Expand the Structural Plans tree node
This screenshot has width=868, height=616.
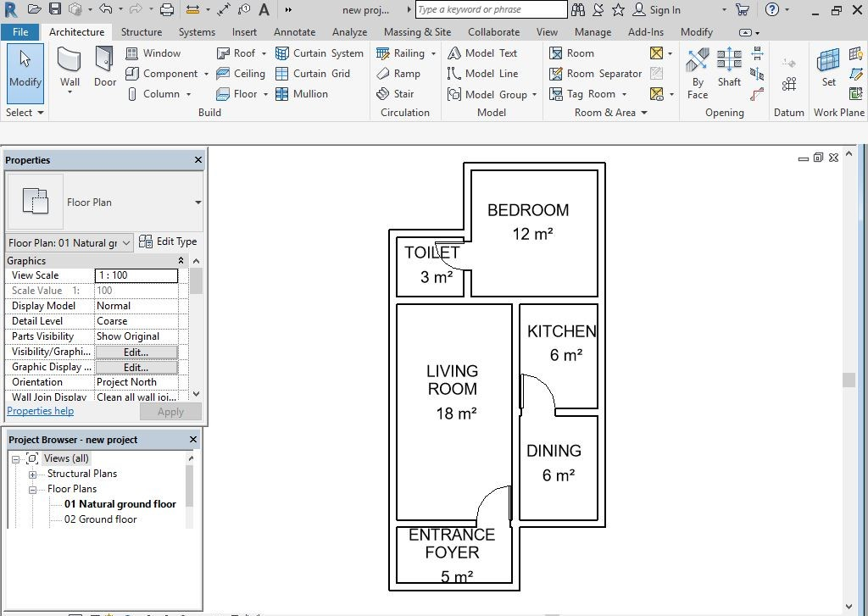coord(33,474)
